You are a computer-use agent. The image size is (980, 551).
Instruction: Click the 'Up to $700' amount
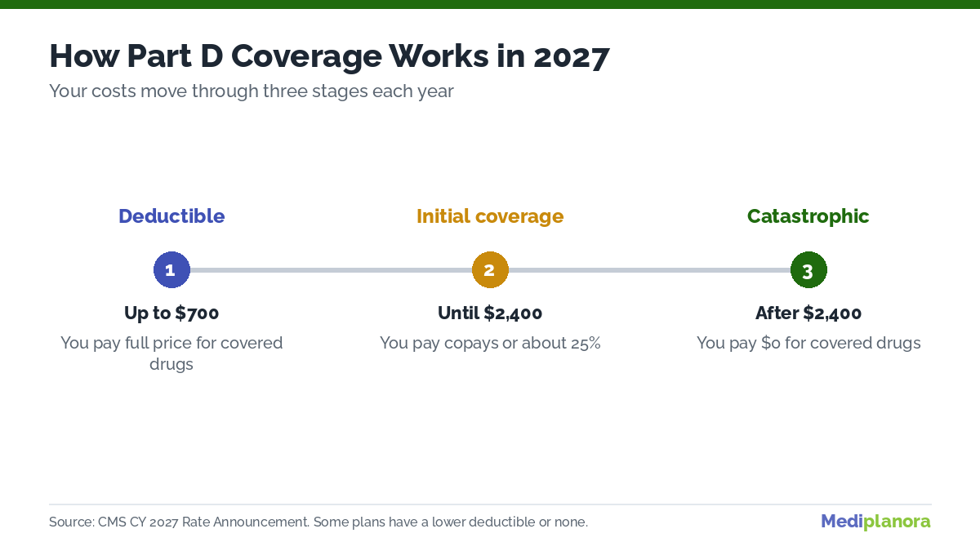pyautogui.click(x=171, y=313)
